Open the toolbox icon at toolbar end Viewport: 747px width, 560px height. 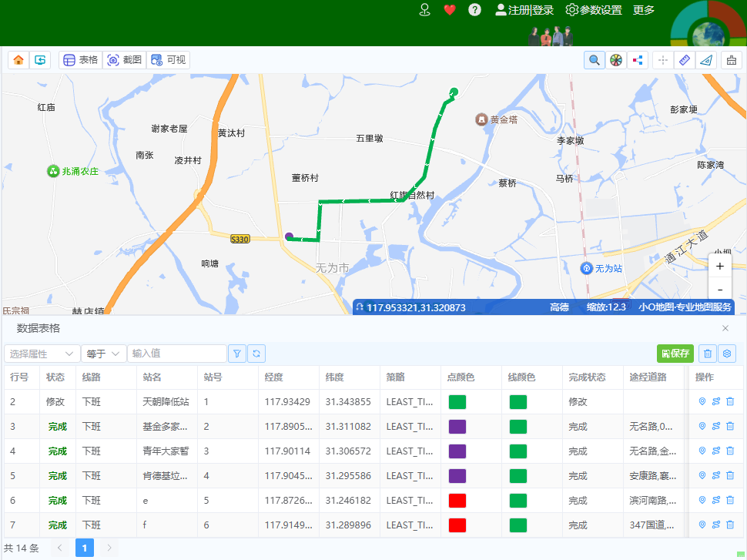click(732, 60)
